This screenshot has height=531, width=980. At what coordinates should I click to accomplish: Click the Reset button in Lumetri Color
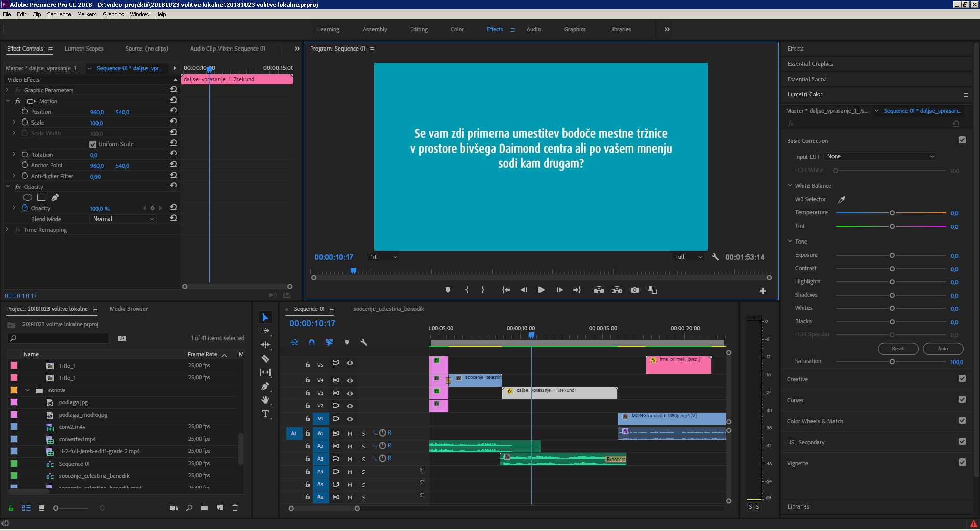tap(898, 349)
